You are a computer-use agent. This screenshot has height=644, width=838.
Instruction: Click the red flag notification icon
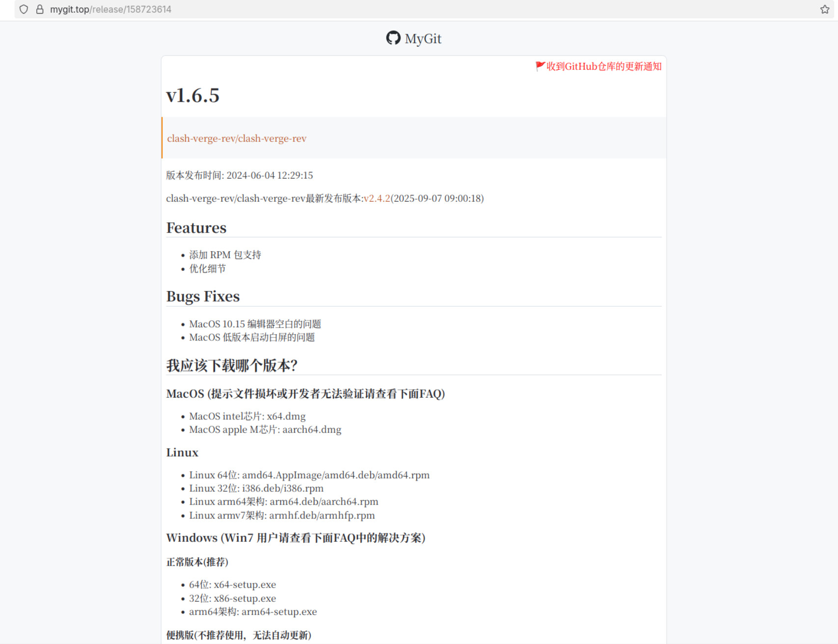[x=540, y=66]
